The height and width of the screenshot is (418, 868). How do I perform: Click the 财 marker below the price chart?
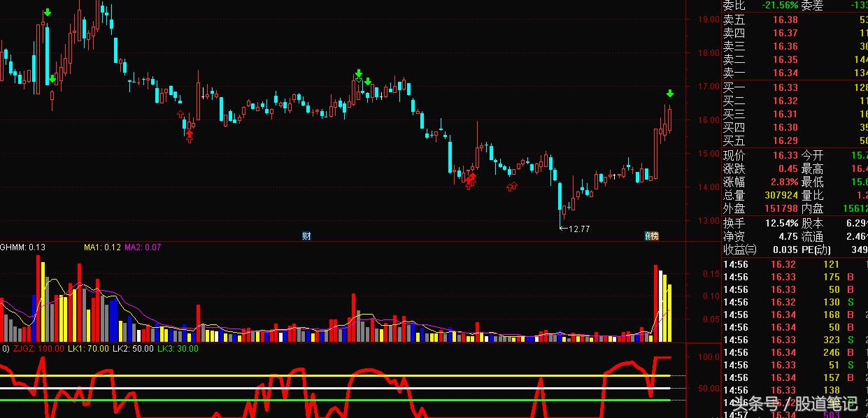[x=306, y=236]
